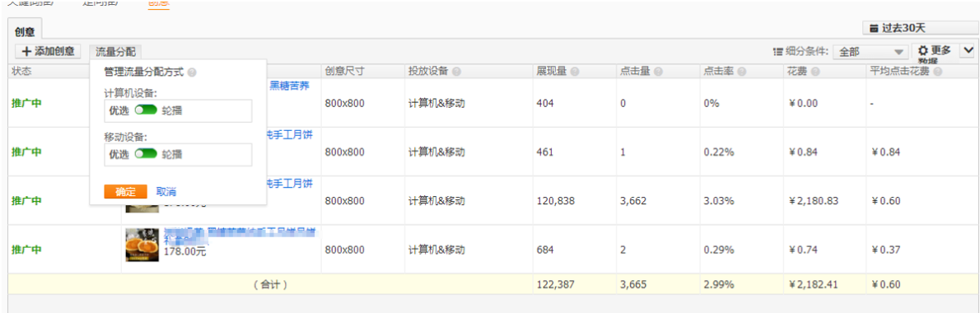The width and height of the screenshot is (980, 313).
Task: Click cost value ¥0.74
Action: pos(802,250)
